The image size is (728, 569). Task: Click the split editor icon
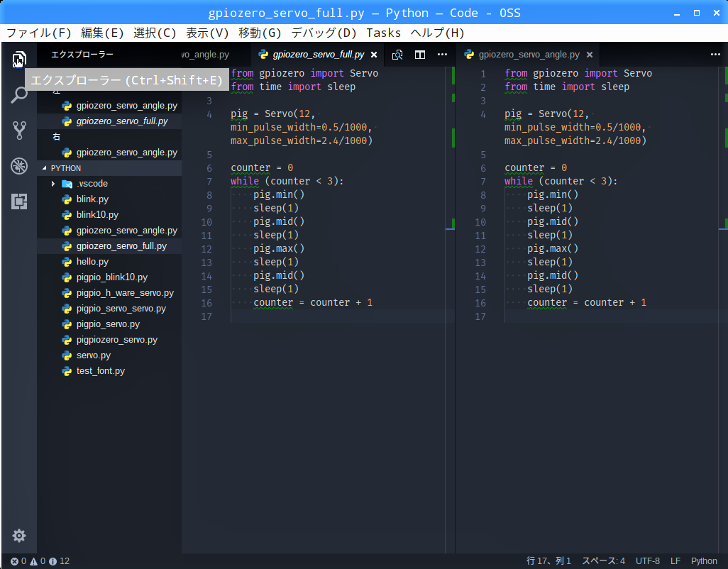tap(420, 55)
